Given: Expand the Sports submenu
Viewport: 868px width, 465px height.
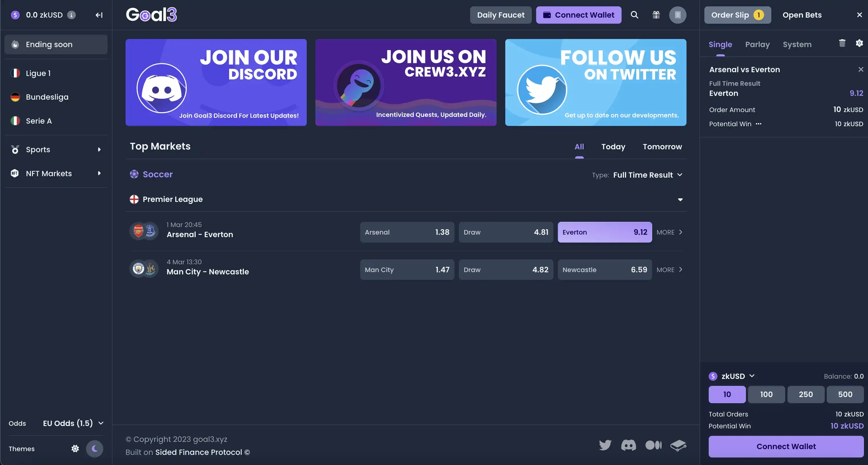Looking at the screenshot, I should 56,149.
